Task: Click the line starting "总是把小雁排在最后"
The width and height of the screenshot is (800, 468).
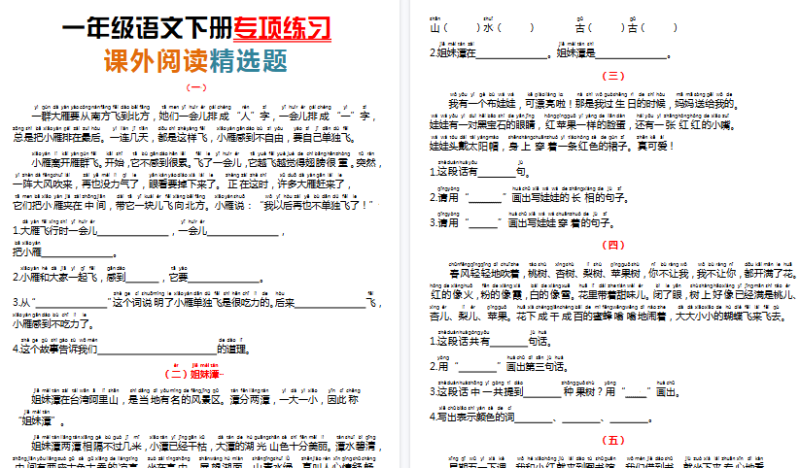Action: (x=184, y=137)
